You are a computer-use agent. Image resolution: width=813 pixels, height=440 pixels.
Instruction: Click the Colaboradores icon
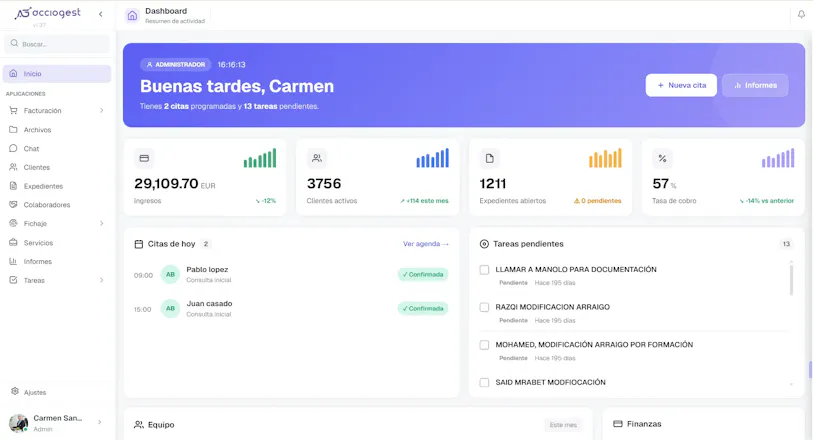pyautogui.click(x=13, y=204)
